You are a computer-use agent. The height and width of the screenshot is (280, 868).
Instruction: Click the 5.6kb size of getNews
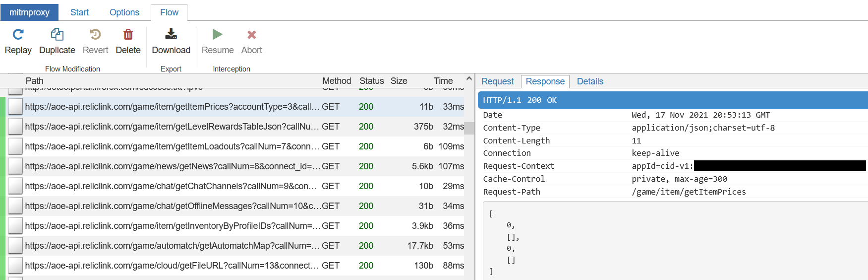[x=422, y=166]
